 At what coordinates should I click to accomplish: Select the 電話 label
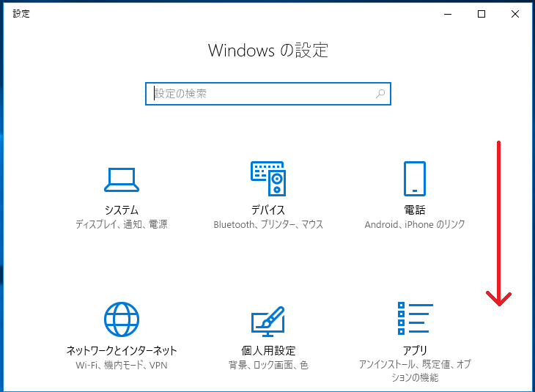pyautogui.click(x=415, y=210)
